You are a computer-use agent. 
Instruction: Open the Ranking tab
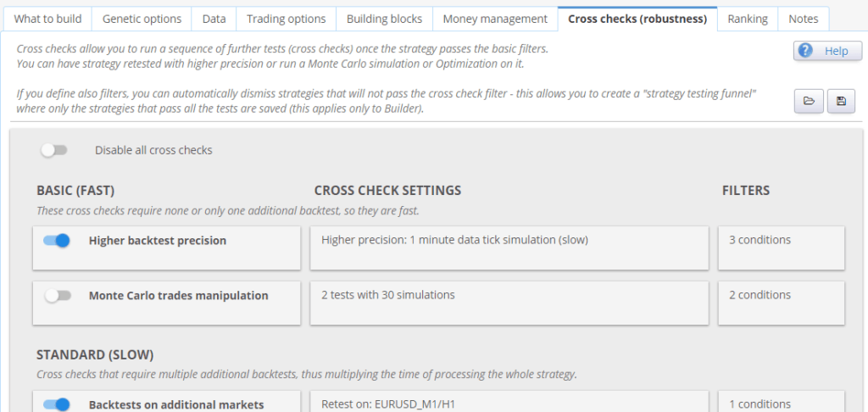click(x=748, y=19)
